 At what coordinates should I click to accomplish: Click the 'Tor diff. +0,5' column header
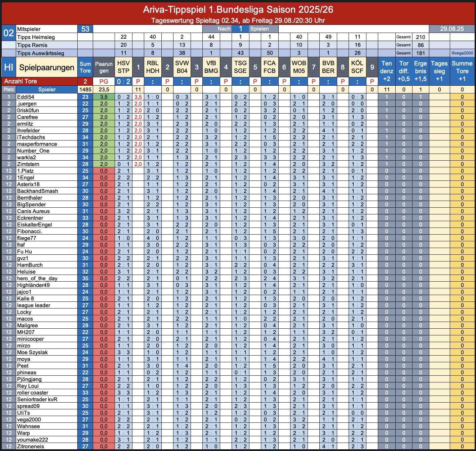[x=404, y=71]
